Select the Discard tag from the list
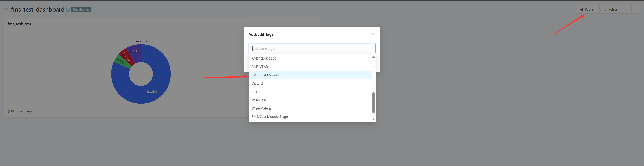Viewport: 644px width, 166px height. click(257, 83)
